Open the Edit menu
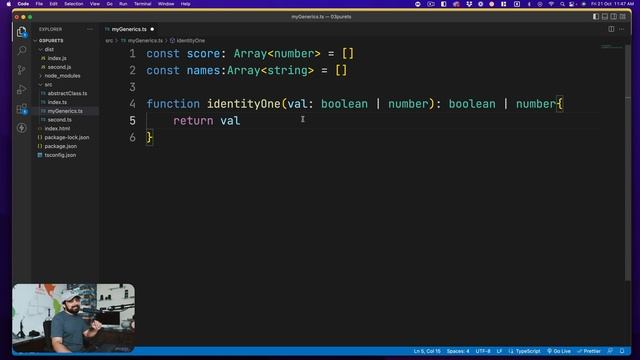This screenshot has height=360, width=640. (x=53, y=4)
